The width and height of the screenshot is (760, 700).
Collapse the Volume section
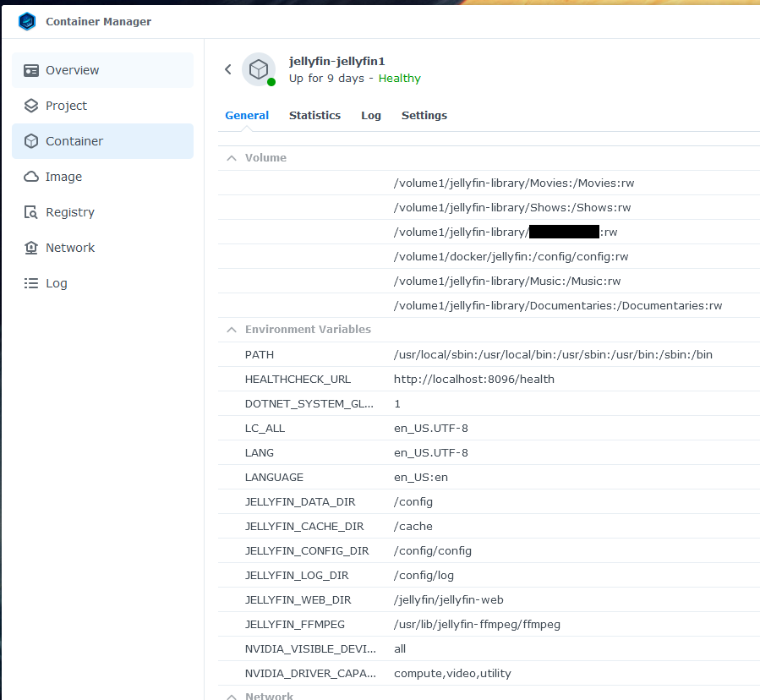(x=230, y=158)
